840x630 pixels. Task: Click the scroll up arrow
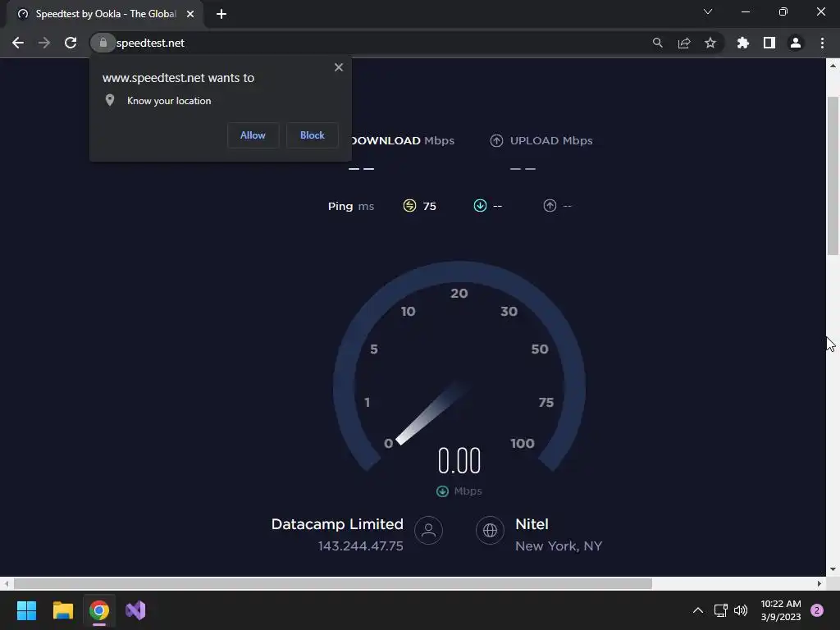point(833,66)
